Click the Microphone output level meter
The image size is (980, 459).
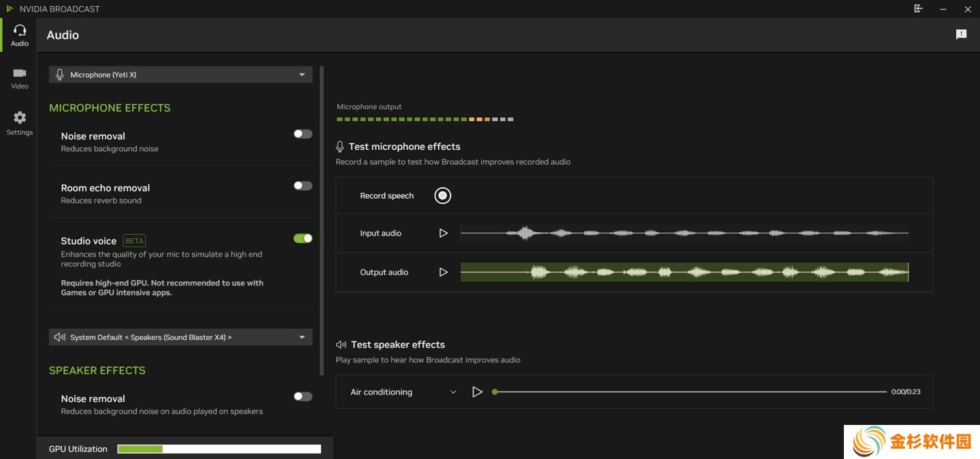(425, 119)
